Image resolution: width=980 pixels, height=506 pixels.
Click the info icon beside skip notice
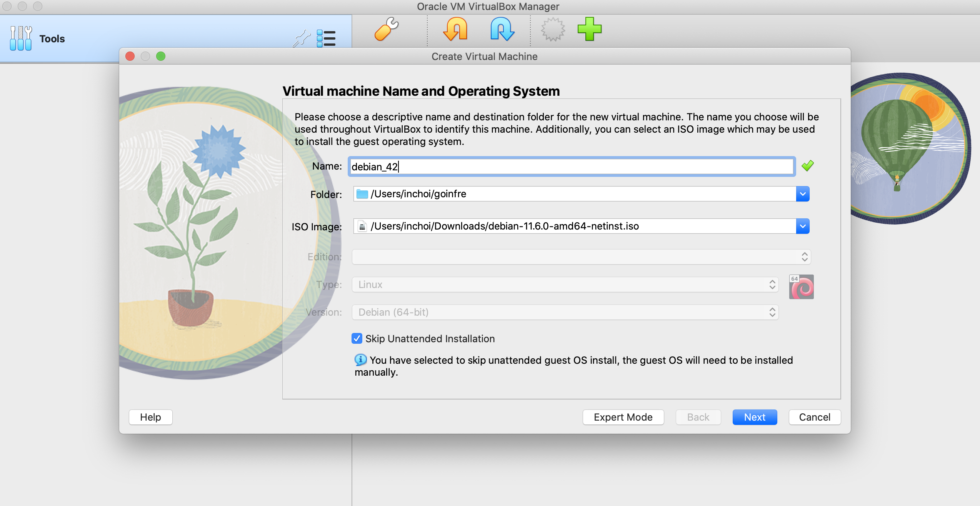pyautogui.click(x=360, y=360)
